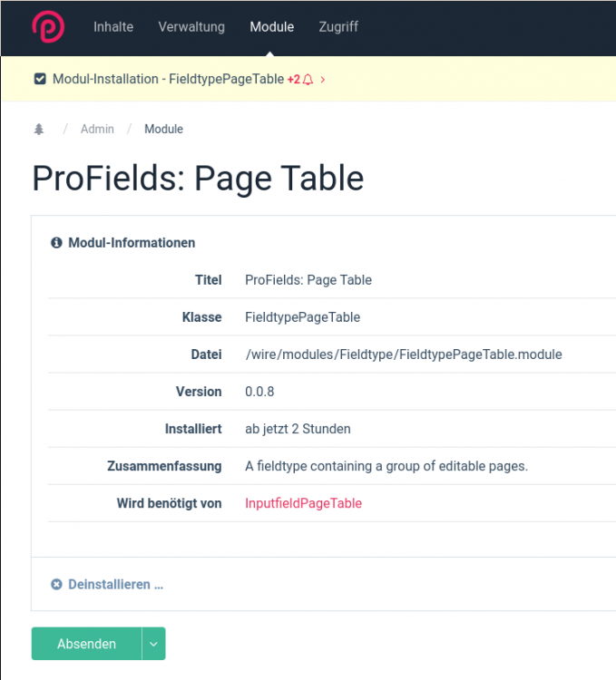The height and width of the screenshot is (680, 616).
Task: Open the Modul-Installation FieldtypePageTable notice
Action: coord(169,79)
